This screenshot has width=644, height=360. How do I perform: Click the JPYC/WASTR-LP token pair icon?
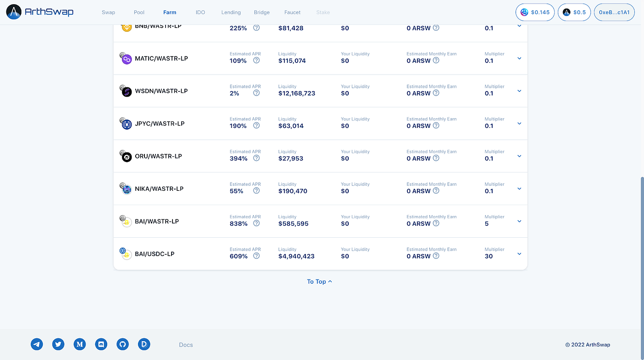[x=126, y=124]
